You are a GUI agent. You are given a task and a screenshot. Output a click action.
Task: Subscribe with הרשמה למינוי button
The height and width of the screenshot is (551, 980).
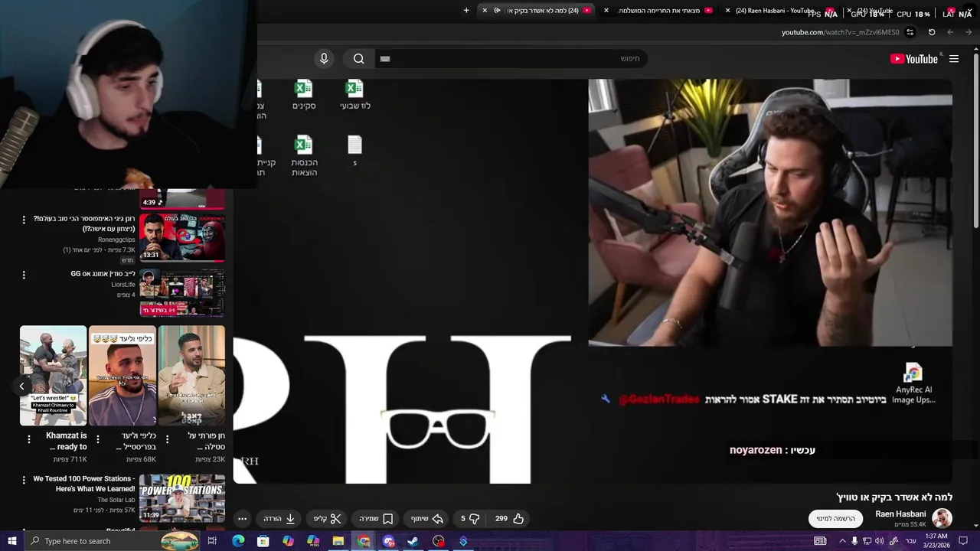(835, 518)
